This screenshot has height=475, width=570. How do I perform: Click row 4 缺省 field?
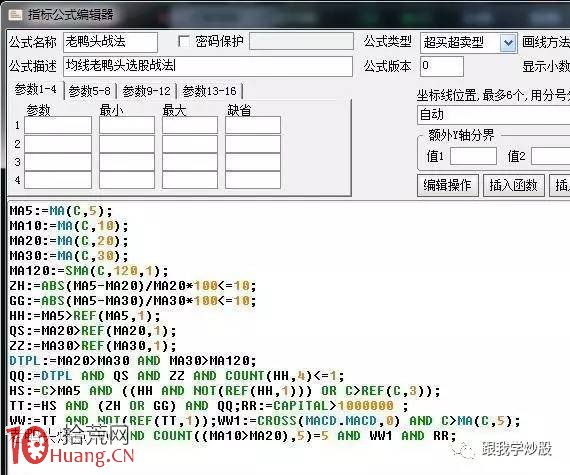[253, 180]
